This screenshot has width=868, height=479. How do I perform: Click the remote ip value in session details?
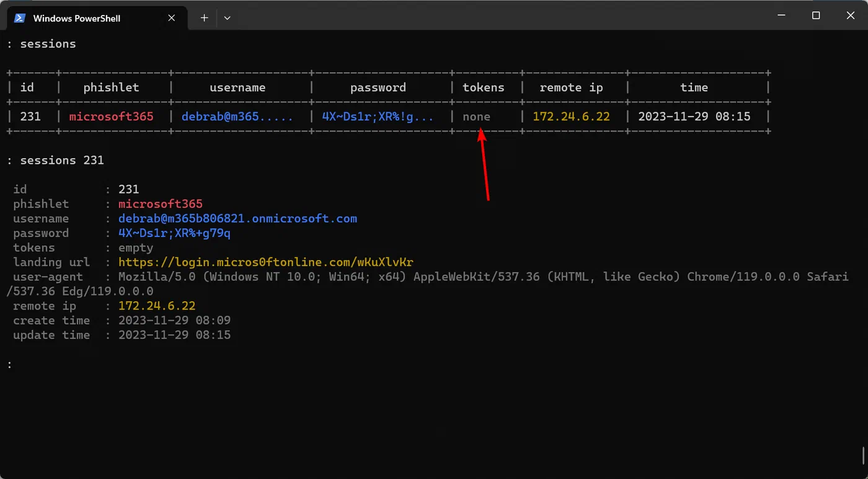point(157,306)
